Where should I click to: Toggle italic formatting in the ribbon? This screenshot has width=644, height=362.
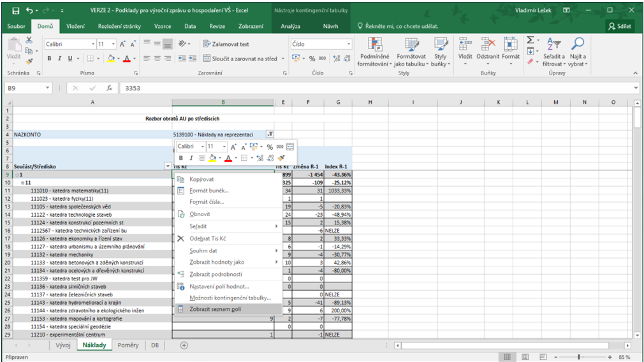(x=59, y=59)
